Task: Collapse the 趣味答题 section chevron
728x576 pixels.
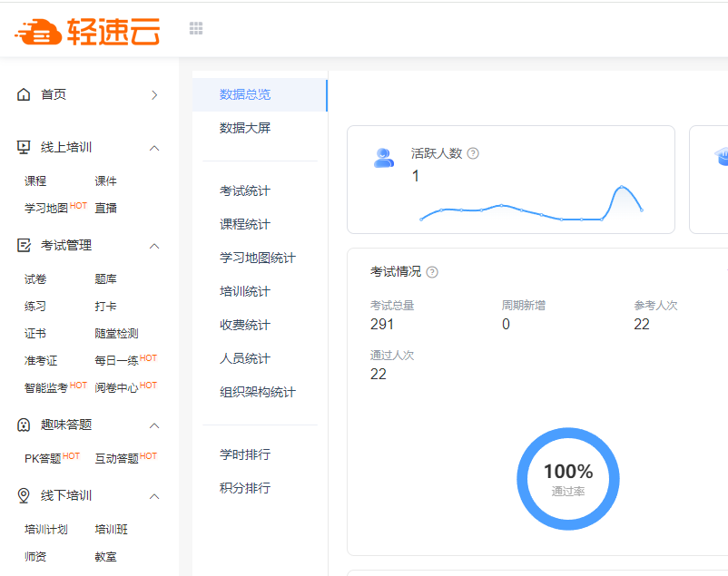Action: pos(154,425)
